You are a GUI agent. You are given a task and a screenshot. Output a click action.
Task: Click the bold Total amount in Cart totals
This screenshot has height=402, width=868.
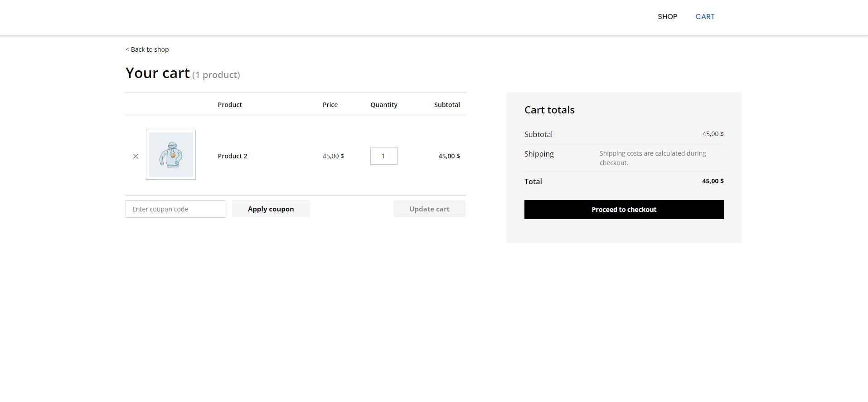click(x=713, y=181)
